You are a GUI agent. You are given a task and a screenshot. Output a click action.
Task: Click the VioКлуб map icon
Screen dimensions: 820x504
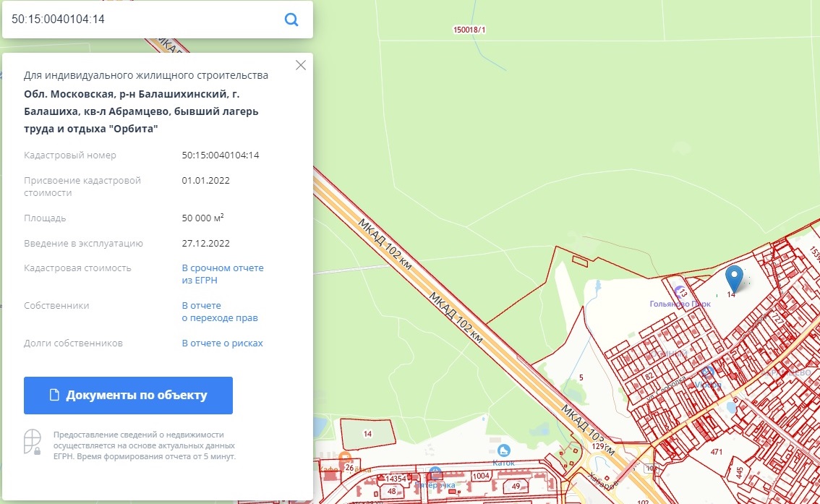click(708, 372)
